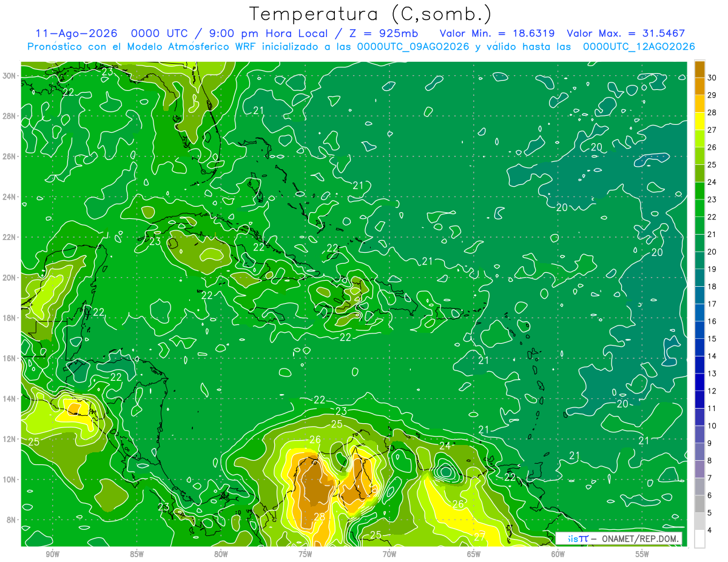Click the 'Valor Min. = 18.6319' value
Image resolution: width=728 pixels, height=562 pixels.
pyautogui.click(x=497, y=33)
